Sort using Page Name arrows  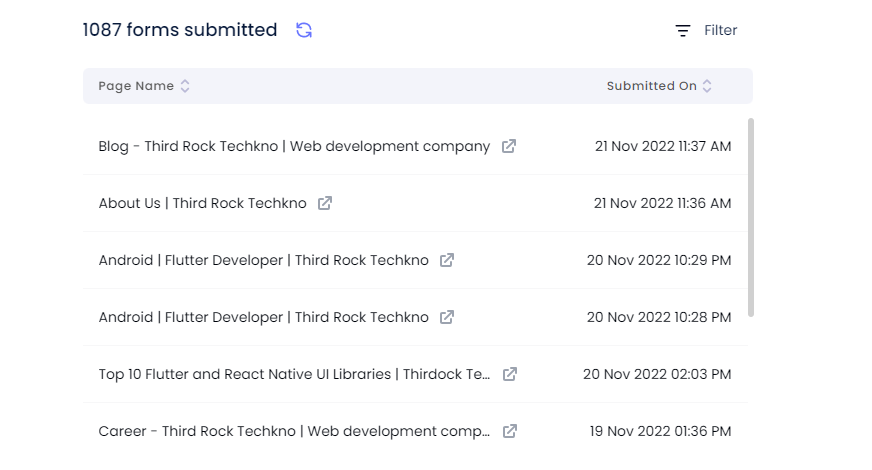(185, 86)
